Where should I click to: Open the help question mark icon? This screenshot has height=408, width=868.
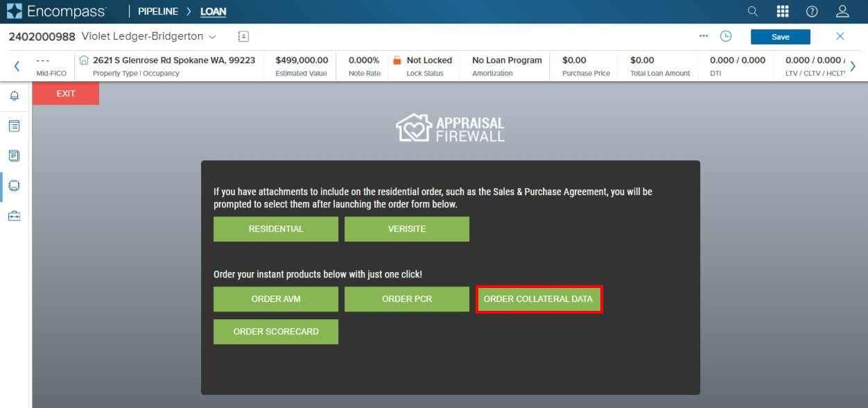[812, 11]
